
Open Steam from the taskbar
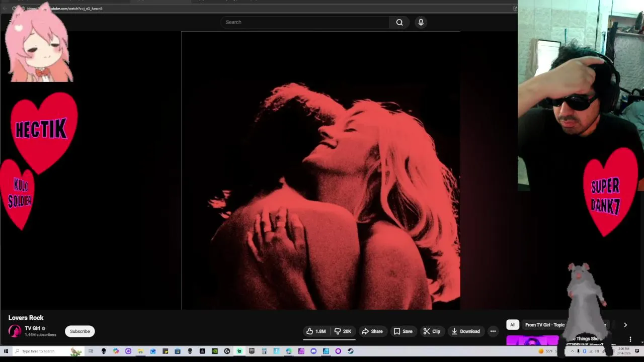pos(350,351)
